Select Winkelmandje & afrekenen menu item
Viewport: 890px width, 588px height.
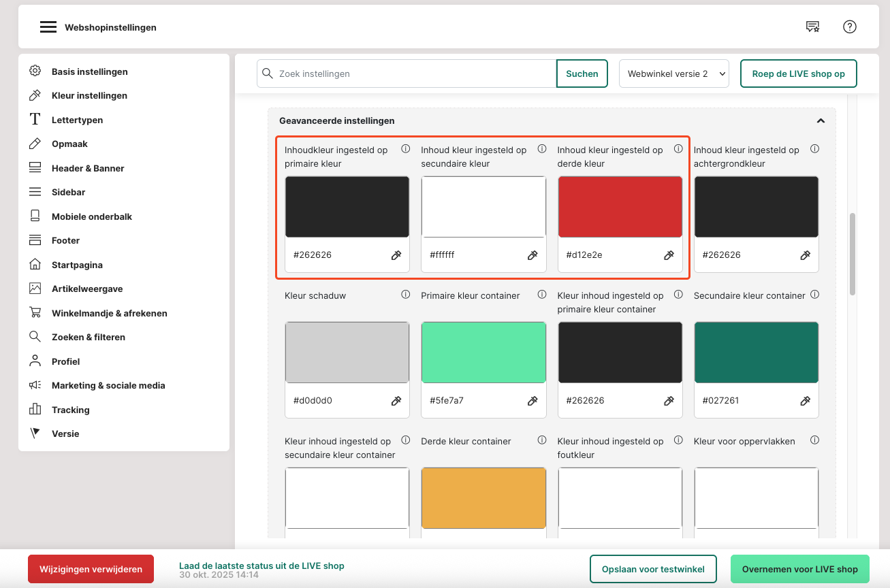point(109,313)
